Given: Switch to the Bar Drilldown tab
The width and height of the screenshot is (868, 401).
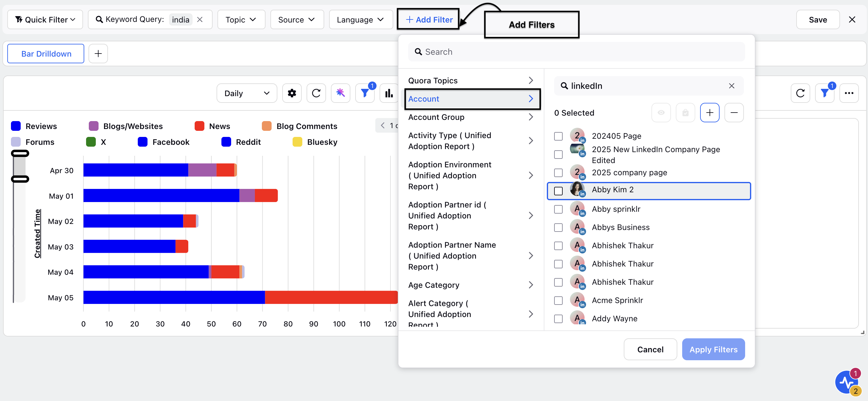Looking at the screenshot, I should coord(46,54).
